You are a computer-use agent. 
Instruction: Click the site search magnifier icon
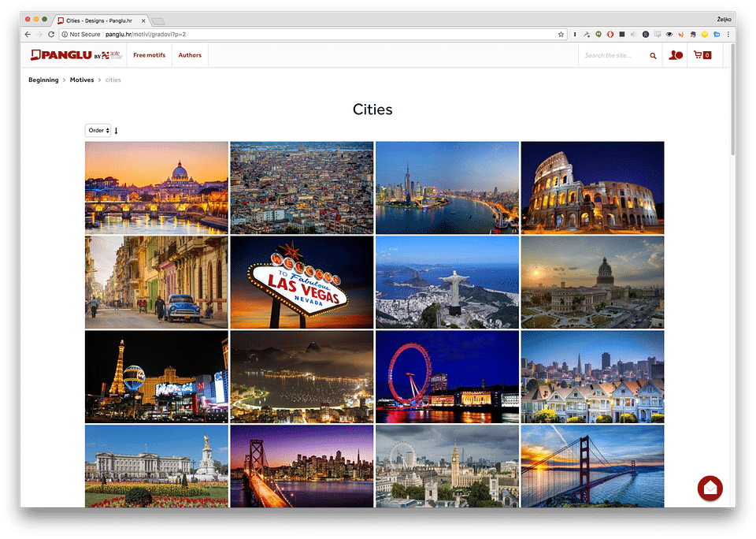653,55
